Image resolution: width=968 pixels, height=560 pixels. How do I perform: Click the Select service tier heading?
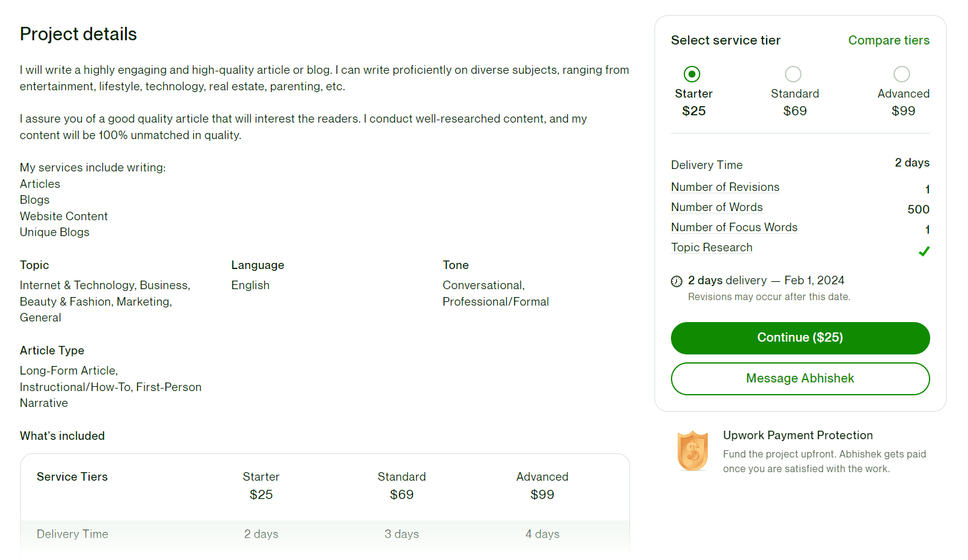(726, 40)
